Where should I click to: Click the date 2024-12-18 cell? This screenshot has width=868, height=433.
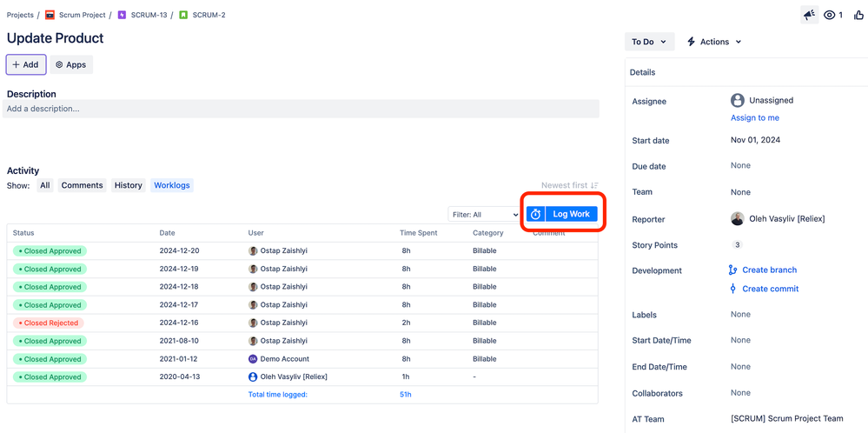click(179, 287)
